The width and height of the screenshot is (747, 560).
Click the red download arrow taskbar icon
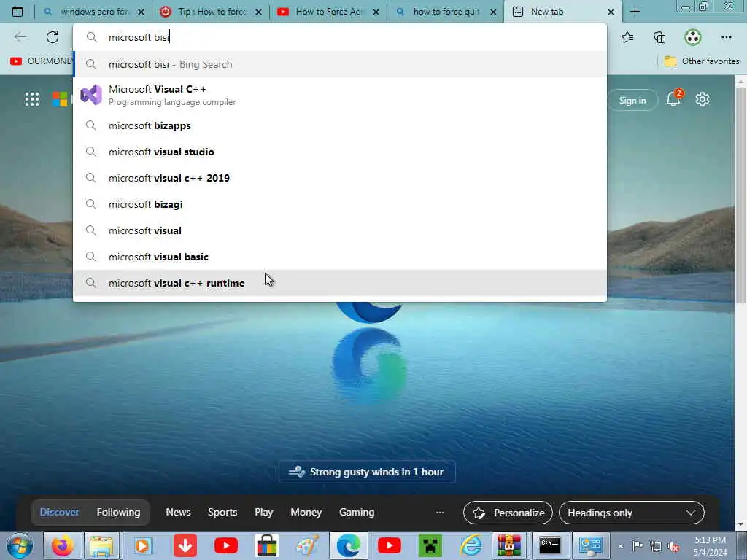coord(185,545)
